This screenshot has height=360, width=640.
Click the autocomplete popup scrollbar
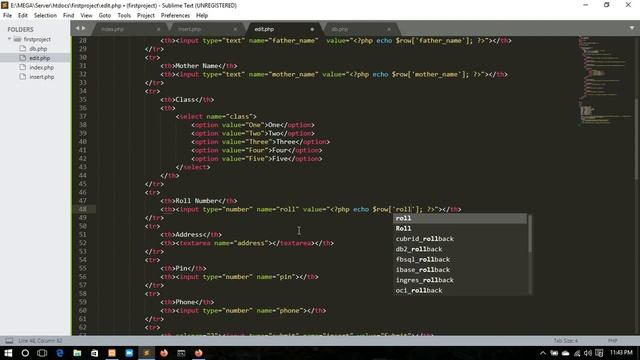click(530, 233)
